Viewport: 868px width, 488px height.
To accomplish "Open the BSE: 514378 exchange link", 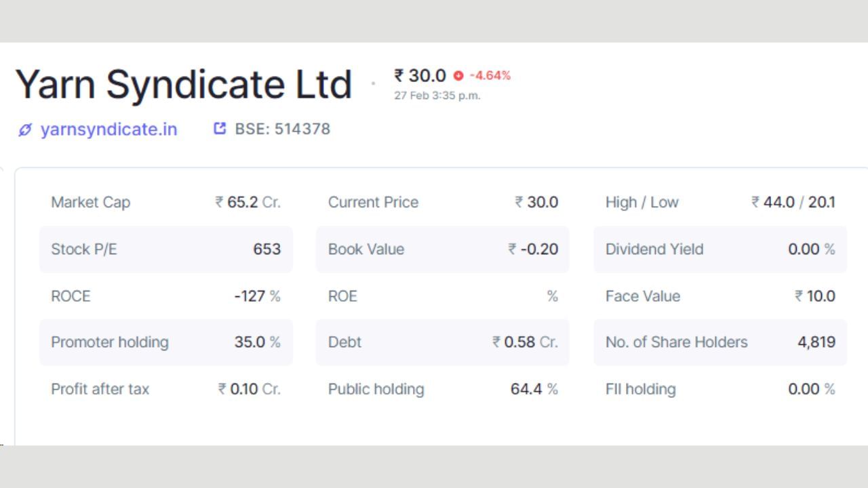I will coord(282,129).
